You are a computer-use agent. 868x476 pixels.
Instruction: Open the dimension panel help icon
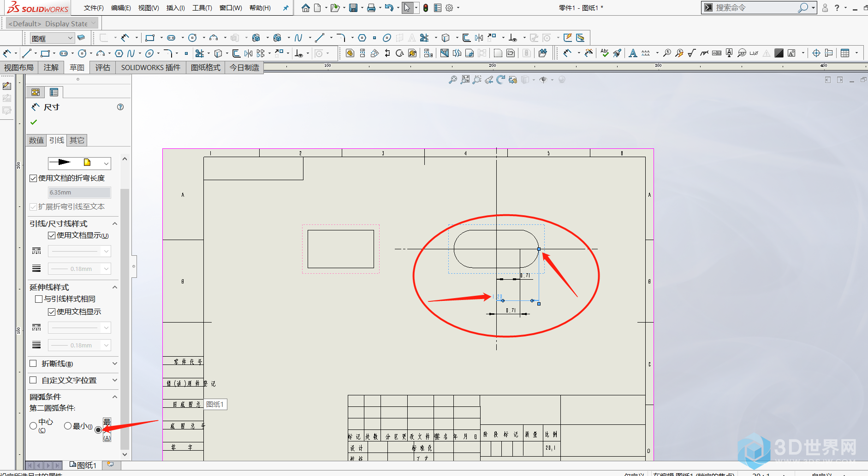click(x=120, y=107)
